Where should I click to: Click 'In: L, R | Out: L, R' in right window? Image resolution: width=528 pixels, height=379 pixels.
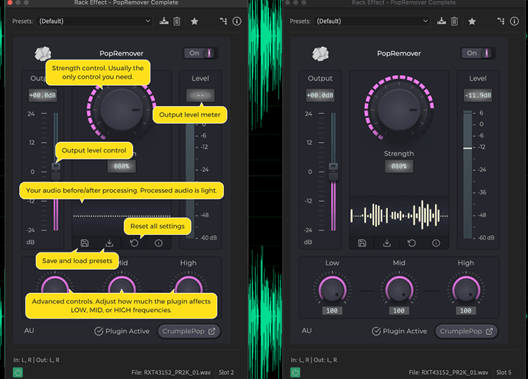314,360
